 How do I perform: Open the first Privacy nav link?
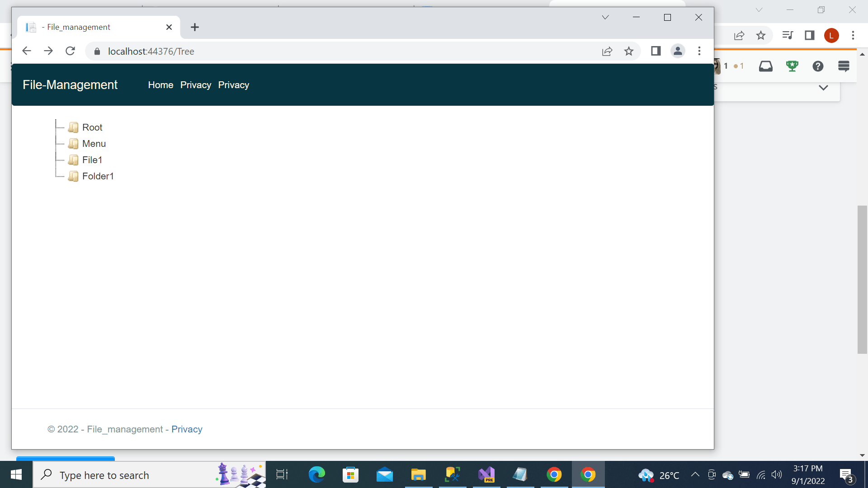click(195, 85)
